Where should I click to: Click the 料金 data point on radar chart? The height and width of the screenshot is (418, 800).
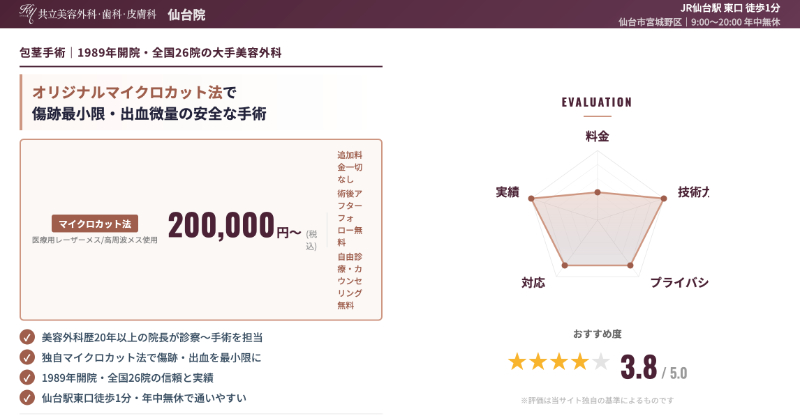(x=597, y=192)
